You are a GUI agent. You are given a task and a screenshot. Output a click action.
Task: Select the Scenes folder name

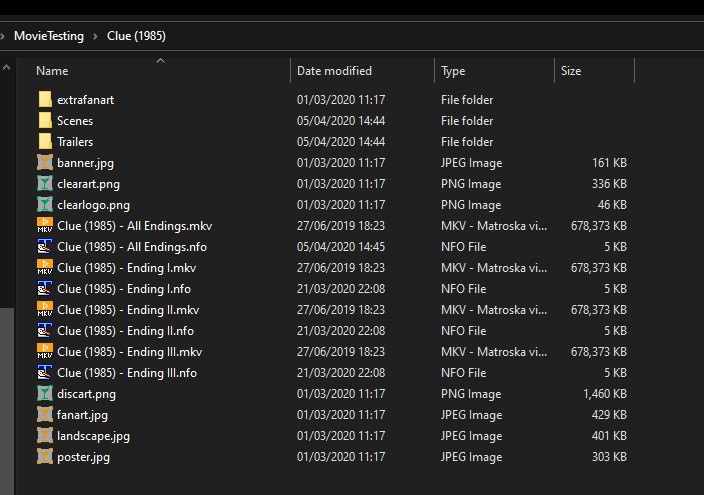tap(75, 121)
